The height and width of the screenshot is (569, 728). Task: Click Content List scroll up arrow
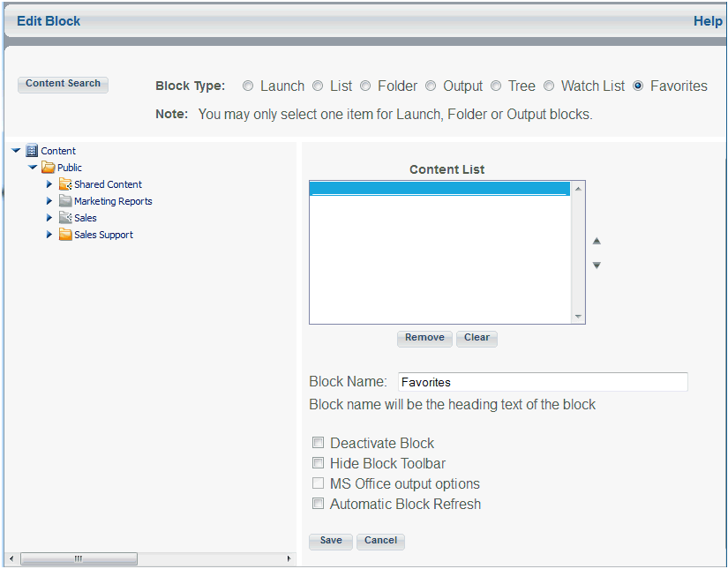(579, 189)
